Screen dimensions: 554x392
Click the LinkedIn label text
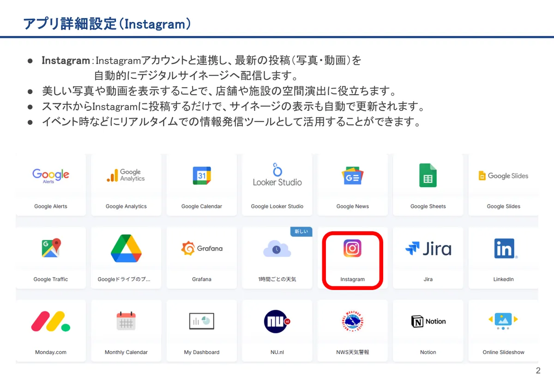pyautogui.click(x=503, y=279)
